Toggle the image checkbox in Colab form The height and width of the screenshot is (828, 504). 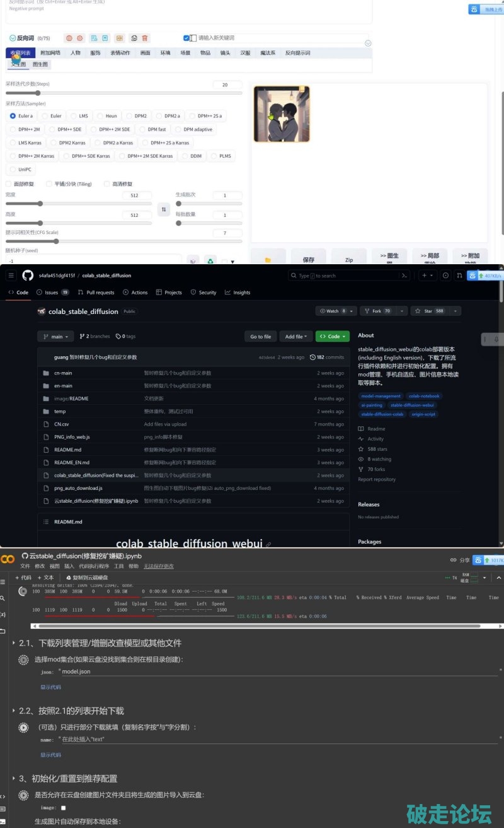click(63, 808)
